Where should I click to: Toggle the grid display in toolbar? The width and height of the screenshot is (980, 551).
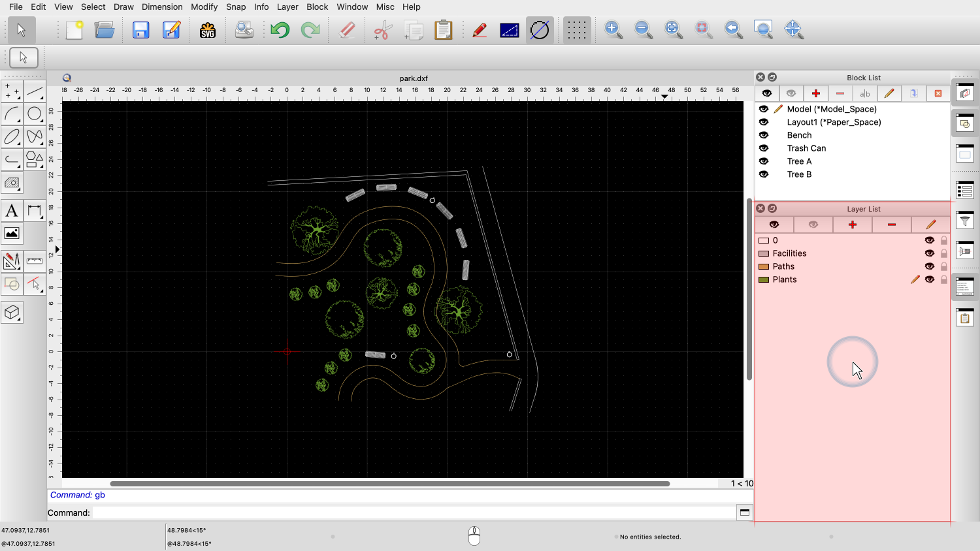pyautogui.click(x=576, y=30)
